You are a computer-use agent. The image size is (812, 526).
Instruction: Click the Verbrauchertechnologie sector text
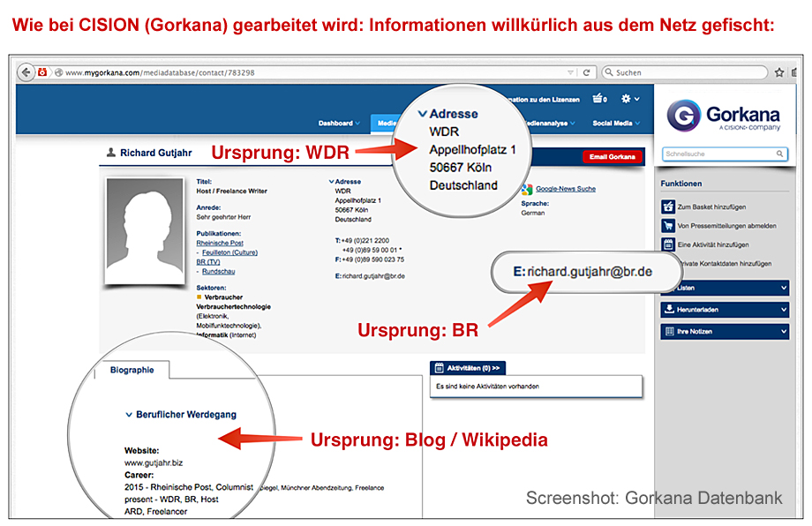234,306
